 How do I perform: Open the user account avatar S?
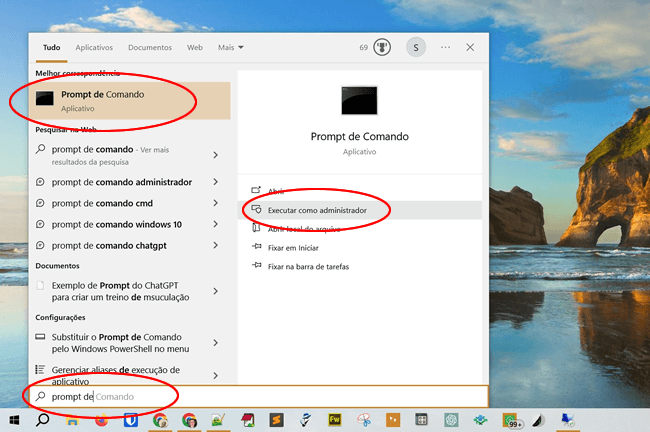415,47
